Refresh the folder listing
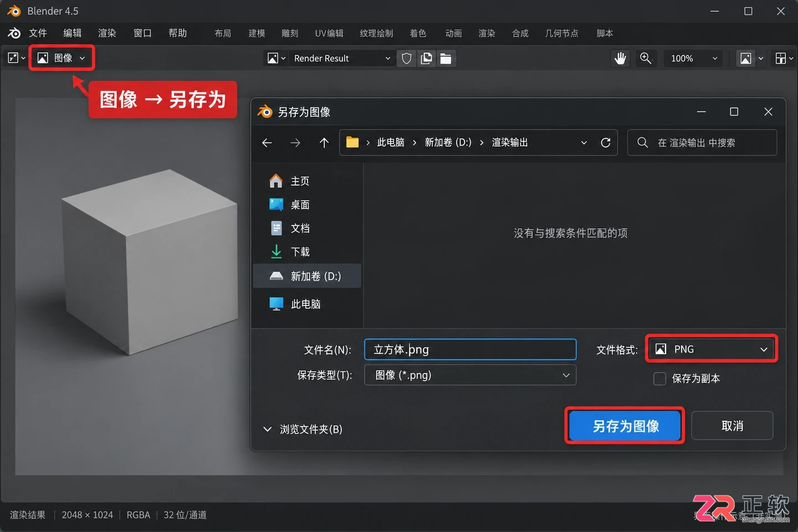 (606, 143)
